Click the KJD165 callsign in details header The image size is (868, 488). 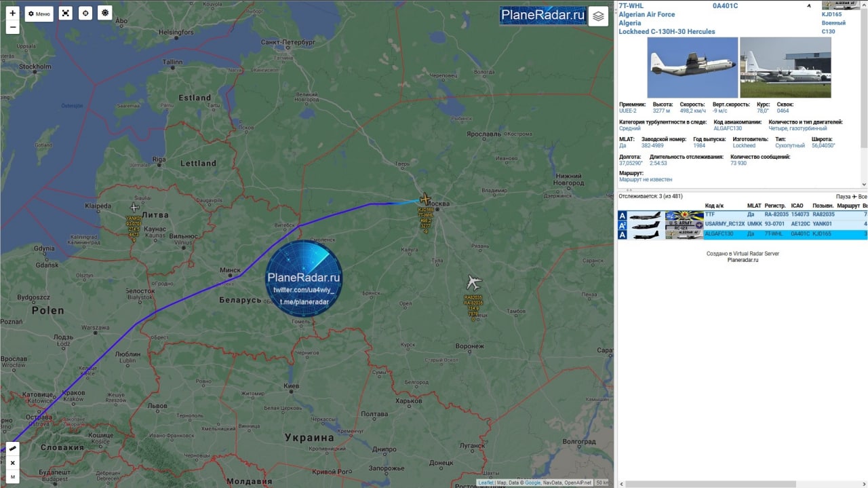click(x=831, y=14)
